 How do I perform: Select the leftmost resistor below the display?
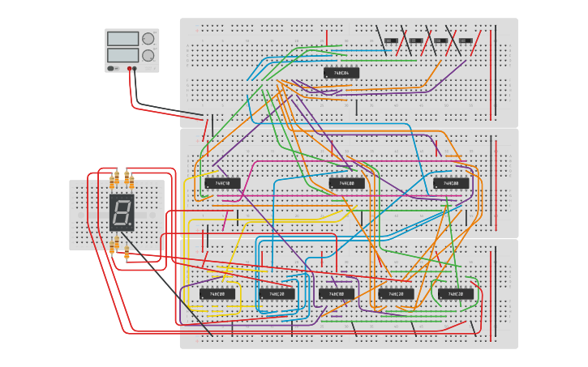pyautogui.click(x=112, y=247)
